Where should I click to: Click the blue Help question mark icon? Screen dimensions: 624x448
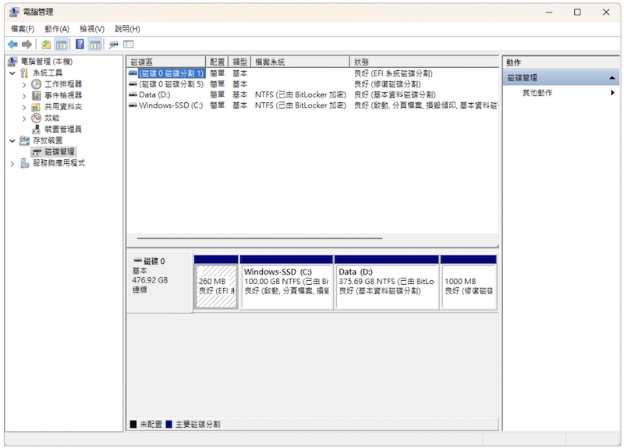(x=80, y=45)
